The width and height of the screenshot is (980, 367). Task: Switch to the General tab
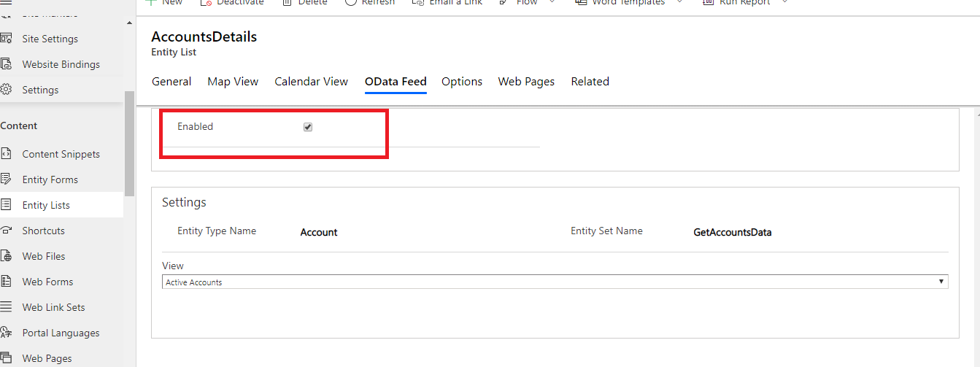[x=171, y=82]
